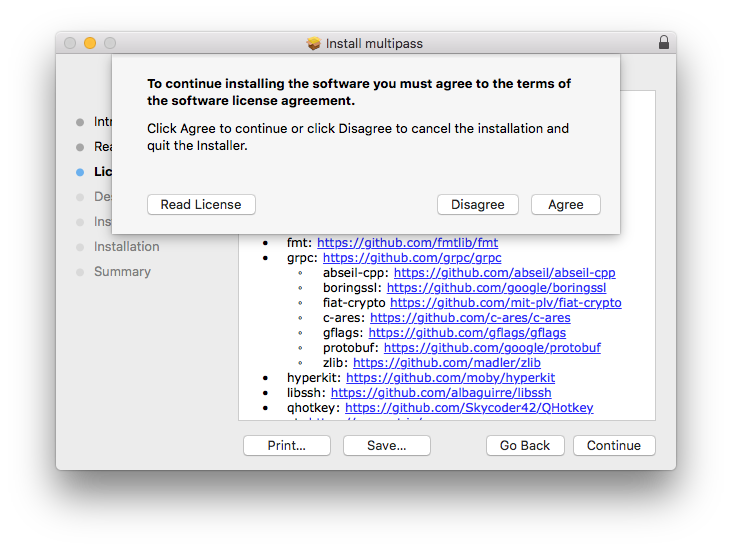This screenshot has width=732, height=550.
Task: Open the gflags repository link
Action: tap(467, 332)
